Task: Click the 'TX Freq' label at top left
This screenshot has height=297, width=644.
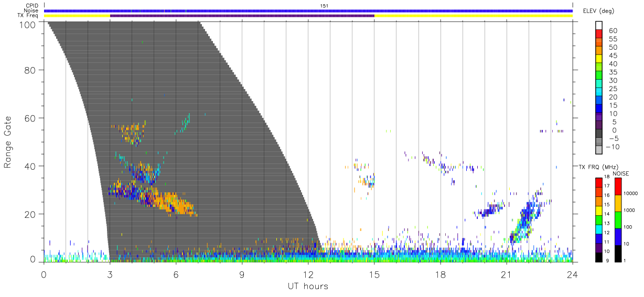Action: click(28, 16)
